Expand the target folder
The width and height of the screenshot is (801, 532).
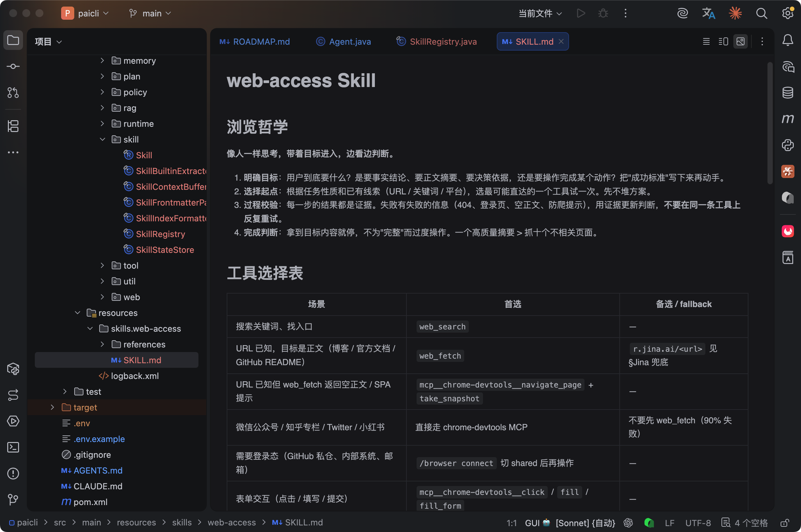coord(52,407)
